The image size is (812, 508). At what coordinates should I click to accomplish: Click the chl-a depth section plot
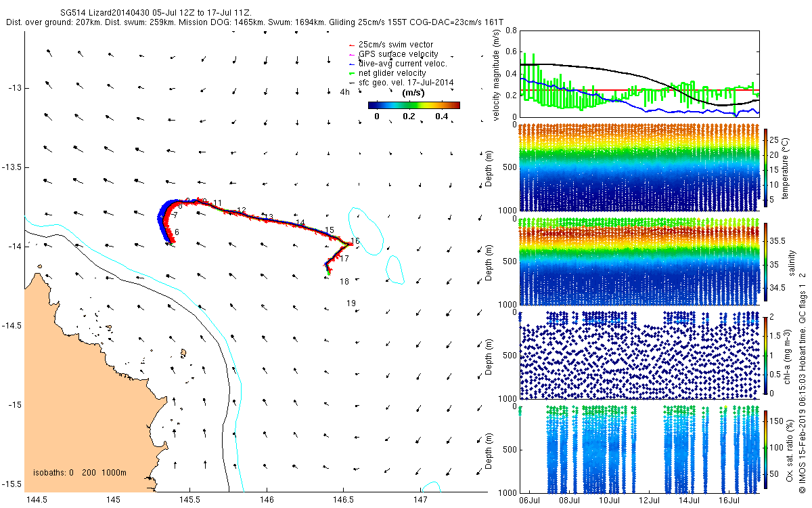[x=639, y=355]
